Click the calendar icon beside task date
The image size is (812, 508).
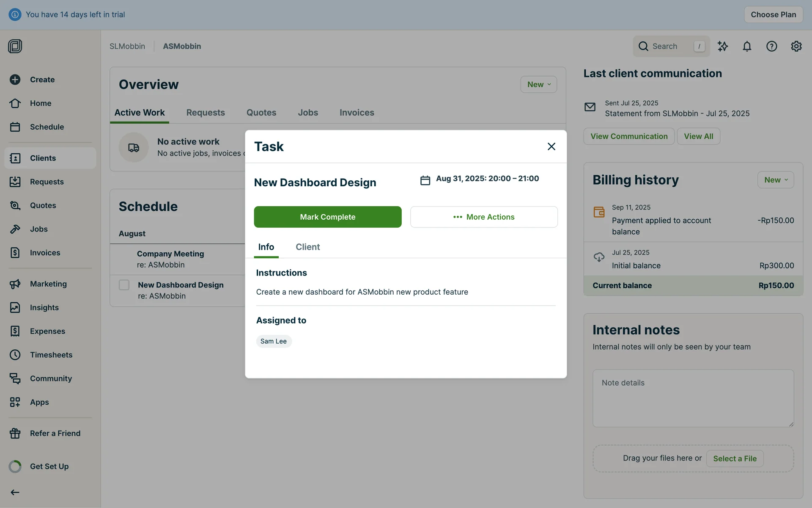[x=425, y=180]
